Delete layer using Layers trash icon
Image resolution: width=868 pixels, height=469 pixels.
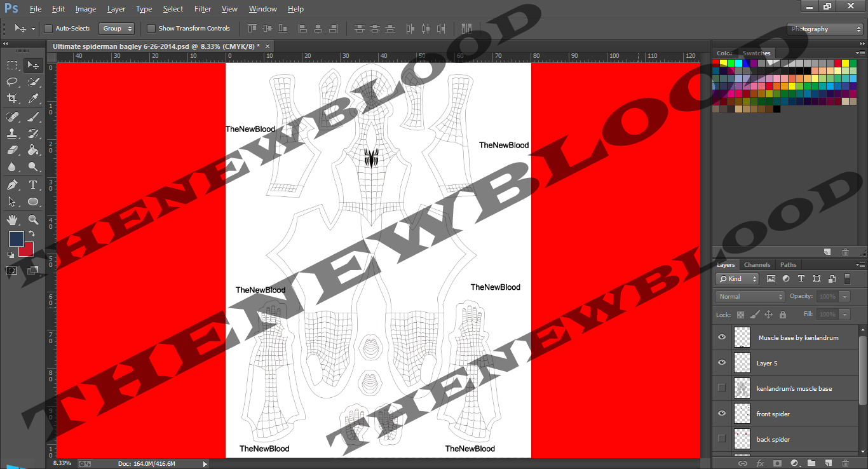pos(846,463)
